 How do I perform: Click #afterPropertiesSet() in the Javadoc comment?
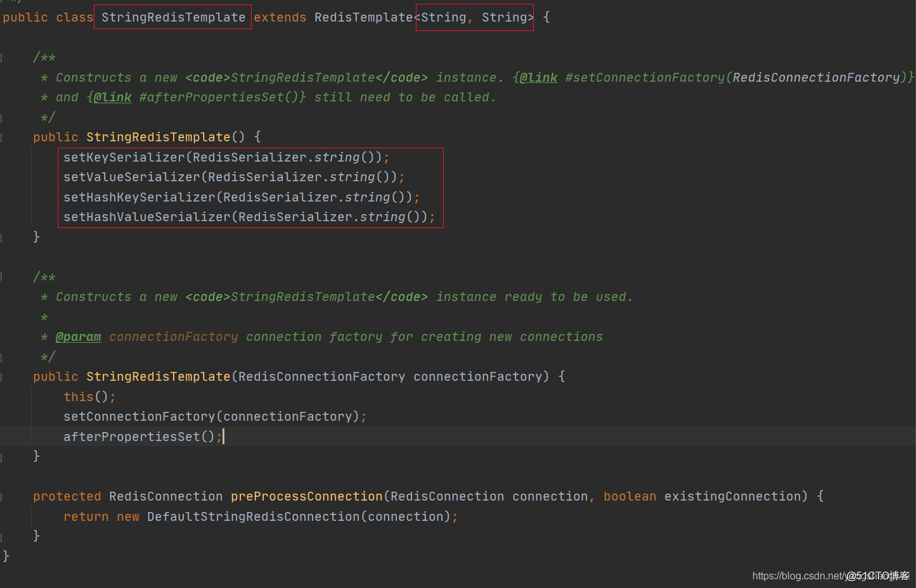(x=219, y=97)
